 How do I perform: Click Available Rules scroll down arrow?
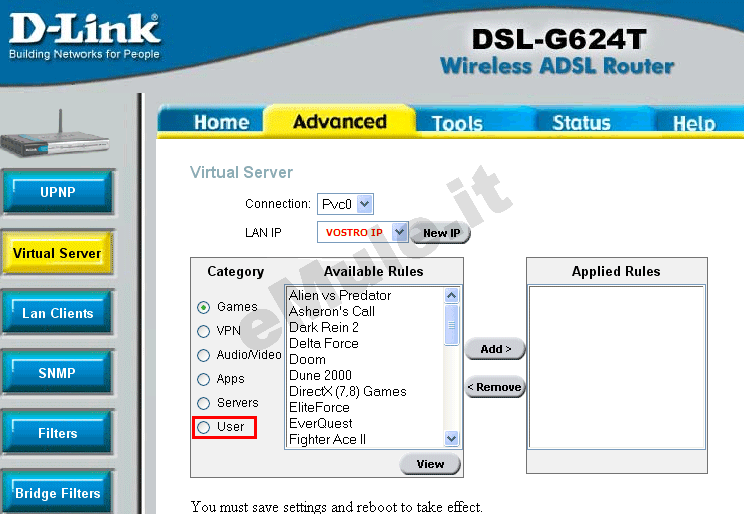click(452, 439)
